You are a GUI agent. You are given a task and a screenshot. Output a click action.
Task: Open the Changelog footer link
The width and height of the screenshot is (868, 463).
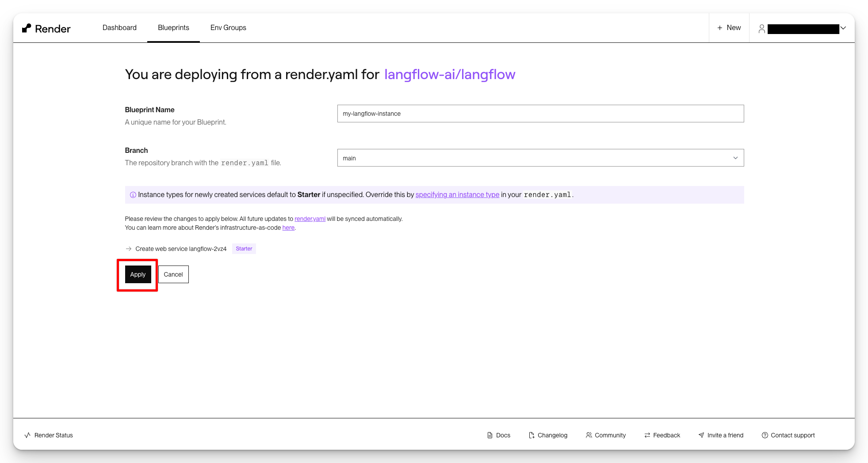click(548, 435)
